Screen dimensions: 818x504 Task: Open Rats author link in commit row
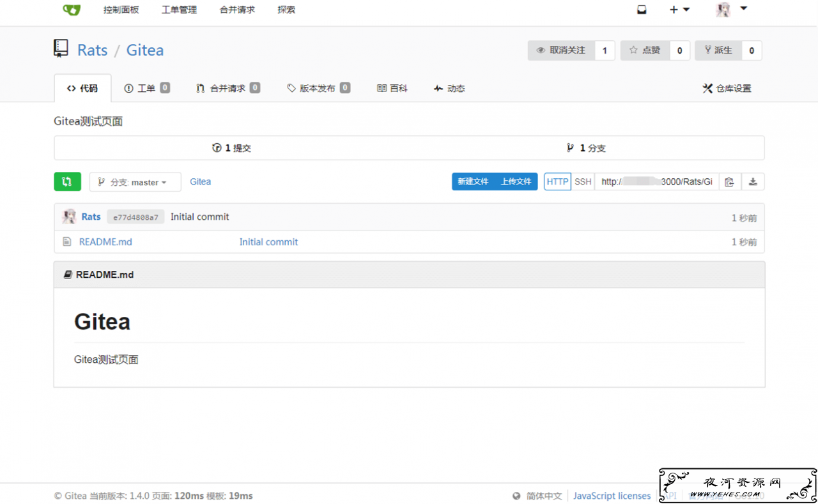pyautogui.click(x=91, y=217)
